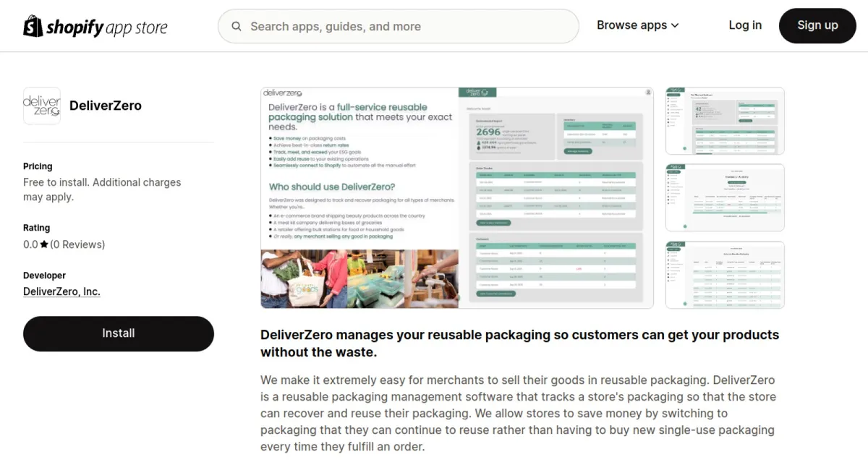The image size is (868, 470).
Task: Select the 'Pricing' heading text
Action: (x=38, y=166)
